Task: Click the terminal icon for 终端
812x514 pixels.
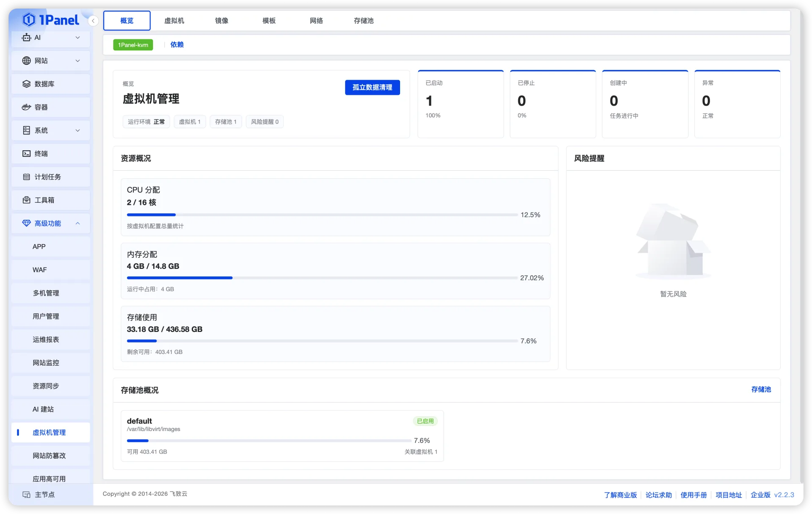Action: [x=26, y=154]
